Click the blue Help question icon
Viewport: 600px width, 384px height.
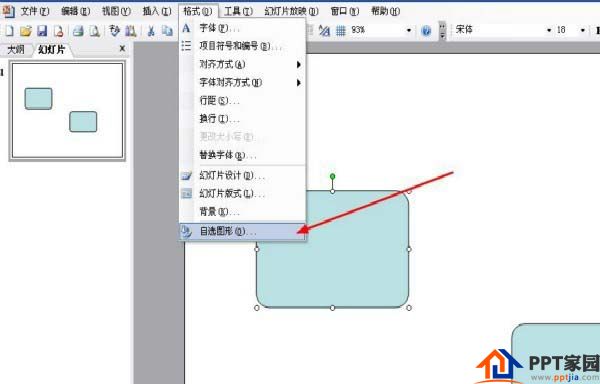pos(426,30)
